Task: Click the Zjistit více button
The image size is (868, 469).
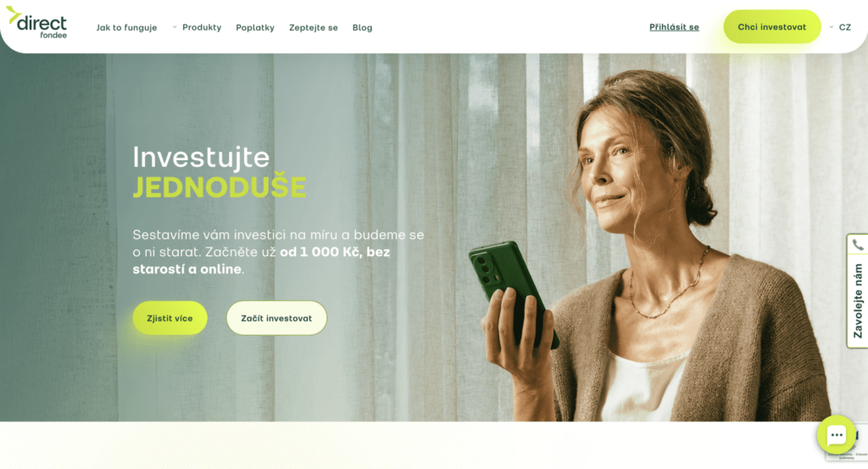Action: pos(170,318)
